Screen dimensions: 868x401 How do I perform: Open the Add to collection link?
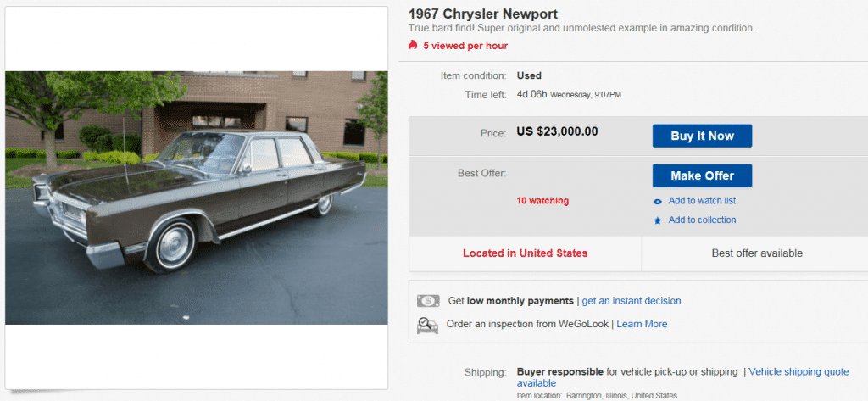click(702, 220)
